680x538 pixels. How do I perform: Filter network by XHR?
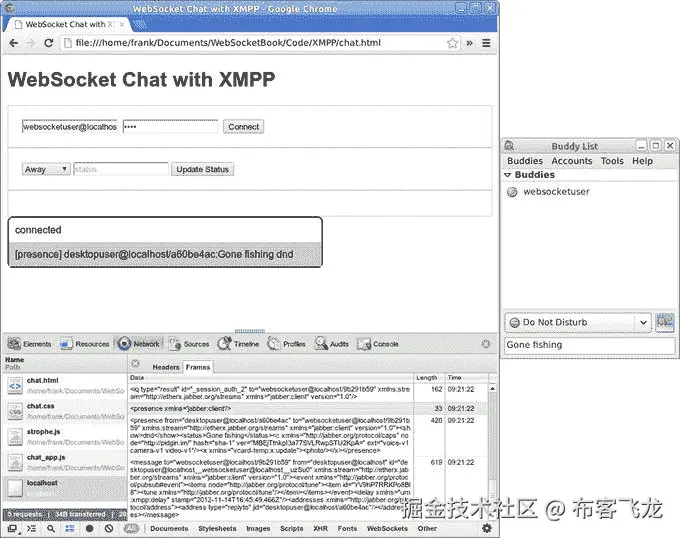320,528
